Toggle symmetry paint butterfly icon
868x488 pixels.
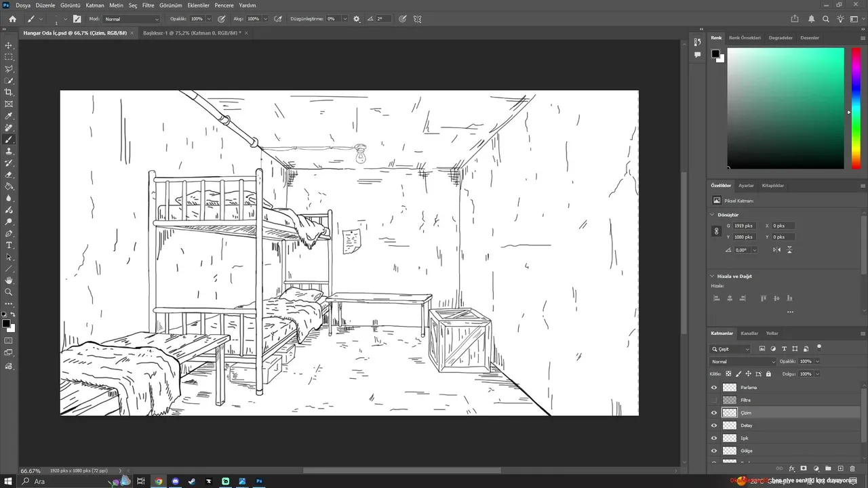(x=418, y=19)
